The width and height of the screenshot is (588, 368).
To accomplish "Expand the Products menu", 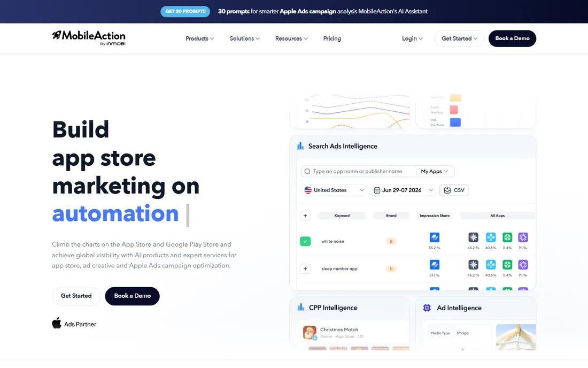I will tap(199, 39).
